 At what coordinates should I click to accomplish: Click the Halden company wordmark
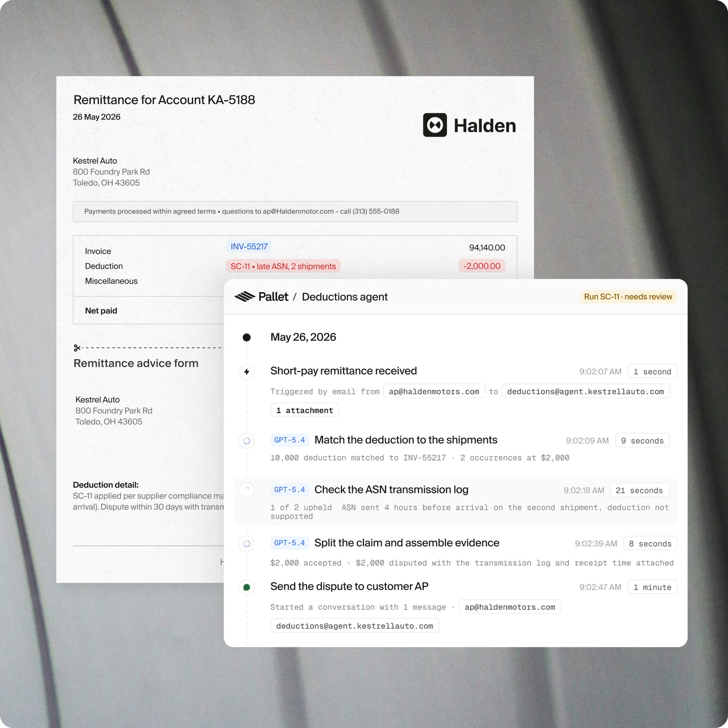pos(485,125)
